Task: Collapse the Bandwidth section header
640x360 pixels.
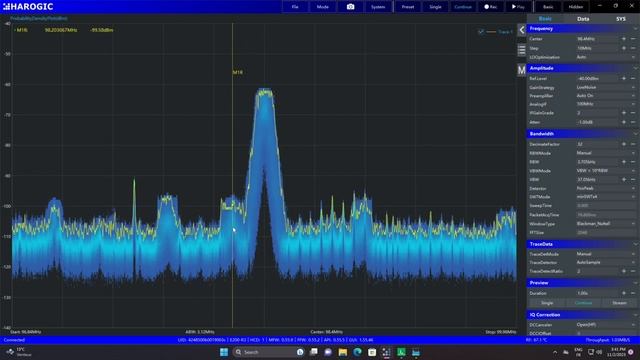Action: (583, 134)
